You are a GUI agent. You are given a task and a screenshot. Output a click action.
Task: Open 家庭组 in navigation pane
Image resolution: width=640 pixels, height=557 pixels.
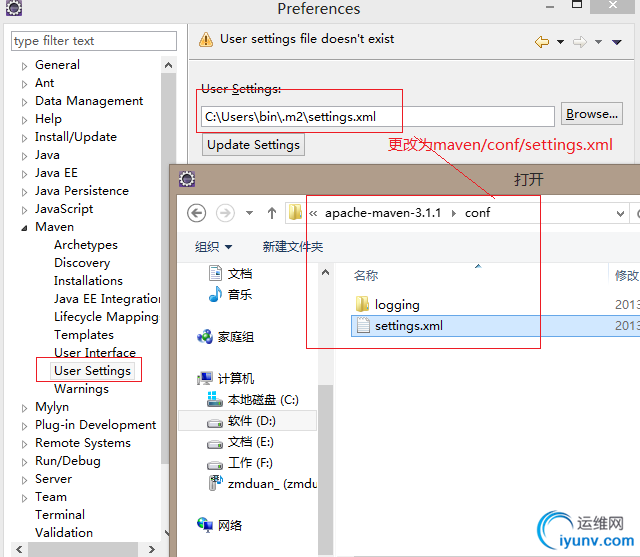click(x=225, y=337)
